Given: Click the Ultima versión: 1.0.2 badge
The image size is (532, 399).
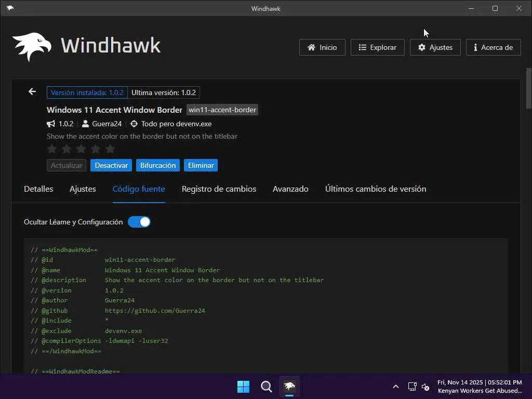Looking at the screenshot, I should click(164, 92).
